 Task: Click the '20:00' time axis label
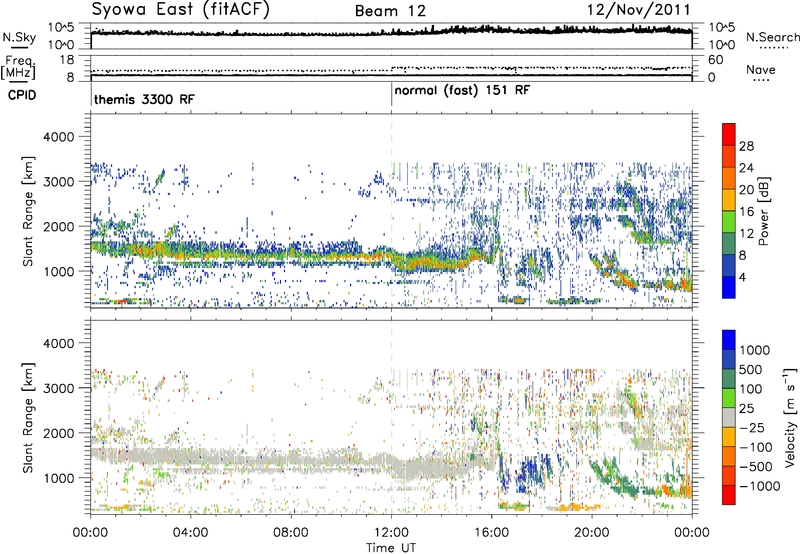[591, 533]
